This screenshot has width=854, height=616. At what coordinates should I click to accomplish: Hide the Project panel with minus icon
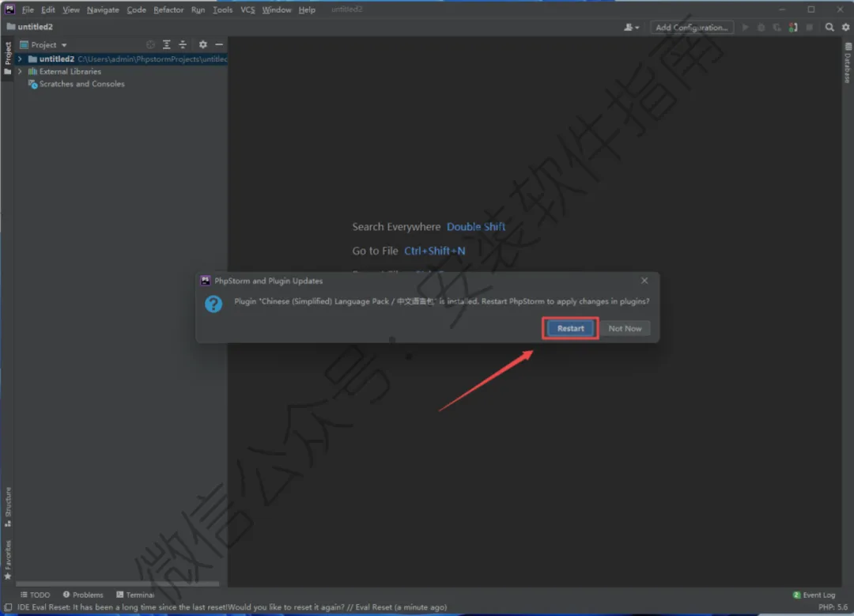pyautogui.click(x=219, y=44)
